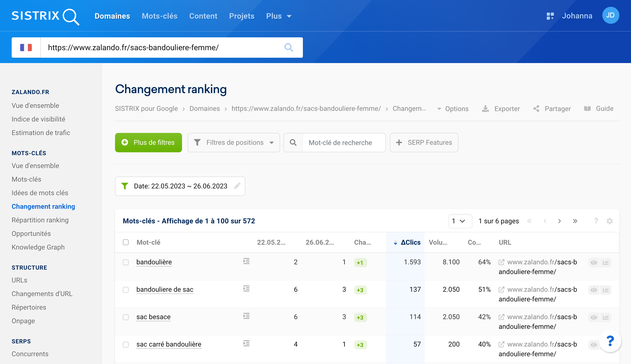Open sac besace keyword link
The width and height of the screenshot is (631, 364).
153,317
